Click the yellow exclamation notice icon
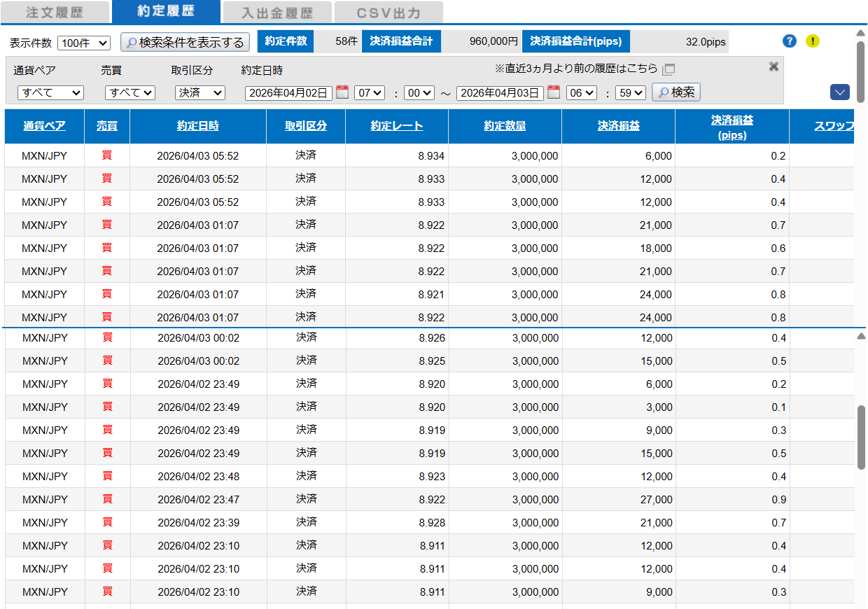 pyautogui.click(x=812, y=41)
